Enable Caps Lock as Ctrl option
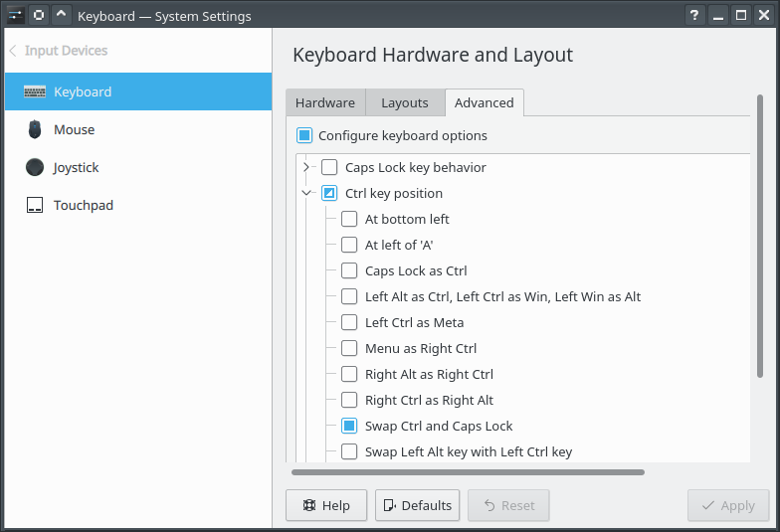Image resolution: width=780 pixels, height=532 pixels. [x=349, y=270]
